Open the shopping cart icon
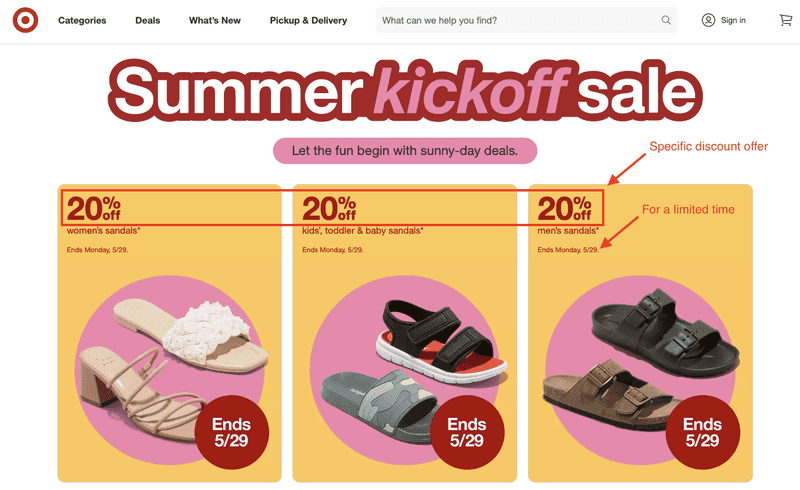The width and height of the screenshot is (800, 490). point(786,20)
